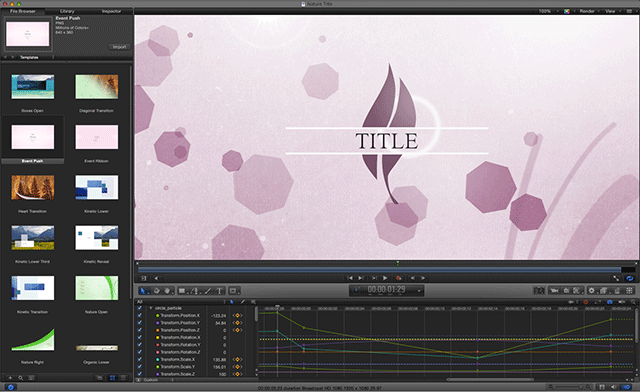This screenshot has width=640, height=392.
Task: Toggle Transform.Scale.X curve checkbox
Action: click(140, 359)
